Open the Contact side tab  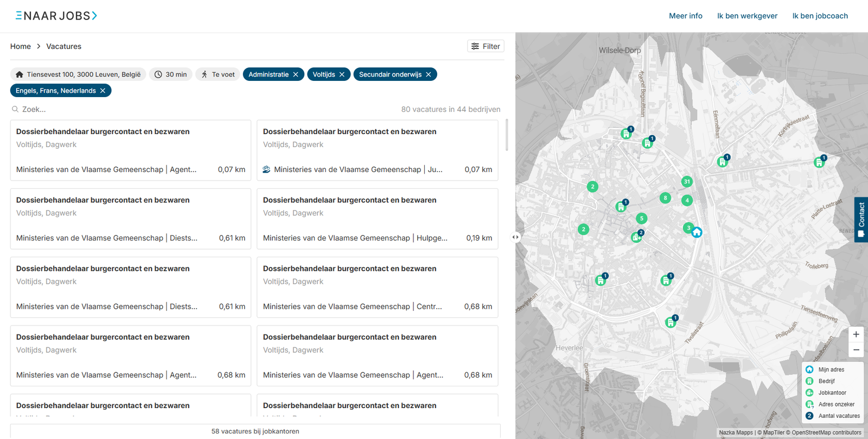[x=861, y=219]
